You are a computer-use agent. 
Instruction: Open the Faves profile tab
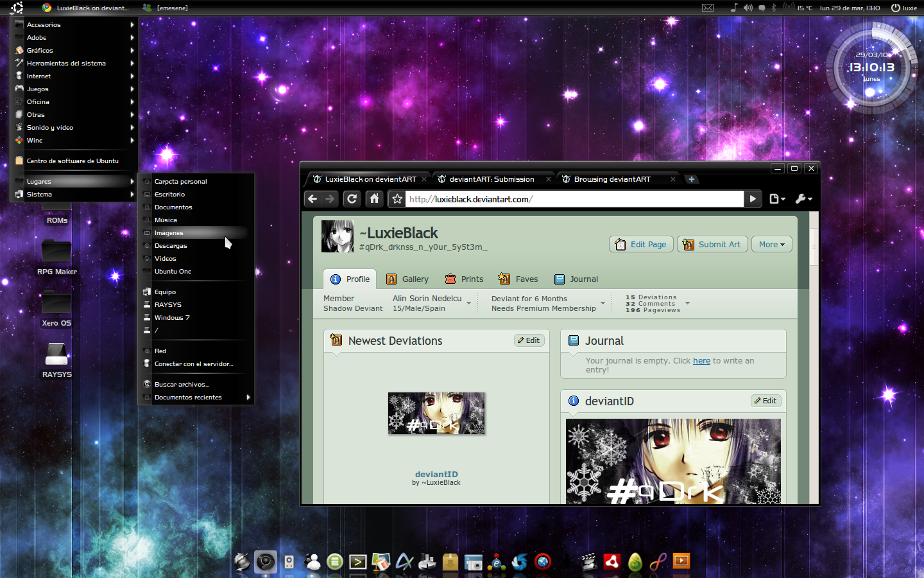point(518,279)
